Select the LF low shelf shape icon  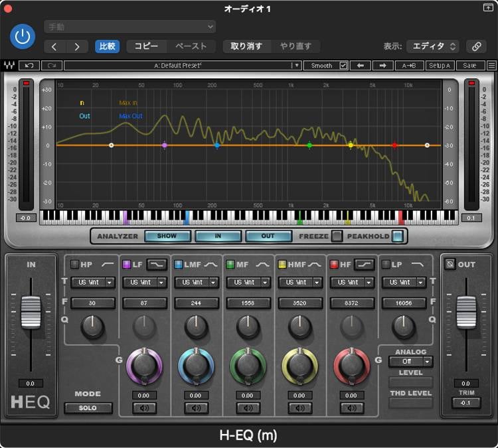point(157,264)
